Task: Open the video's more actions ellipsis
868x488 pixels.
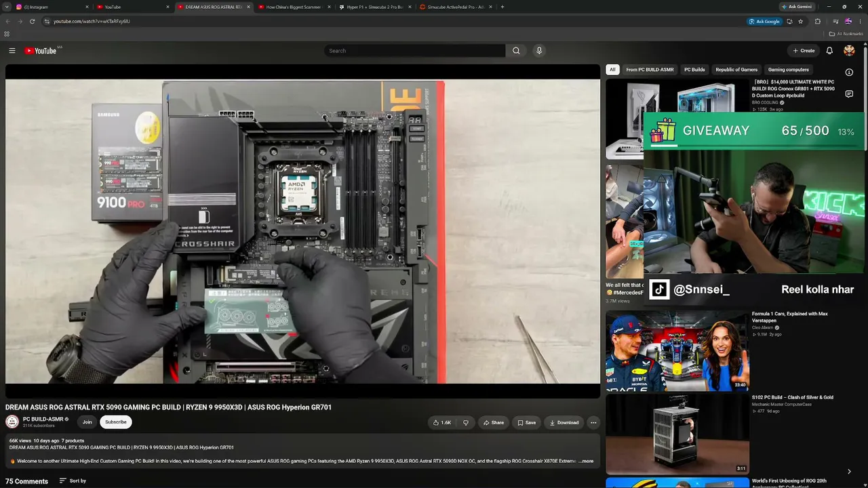Action: (593, 422)
